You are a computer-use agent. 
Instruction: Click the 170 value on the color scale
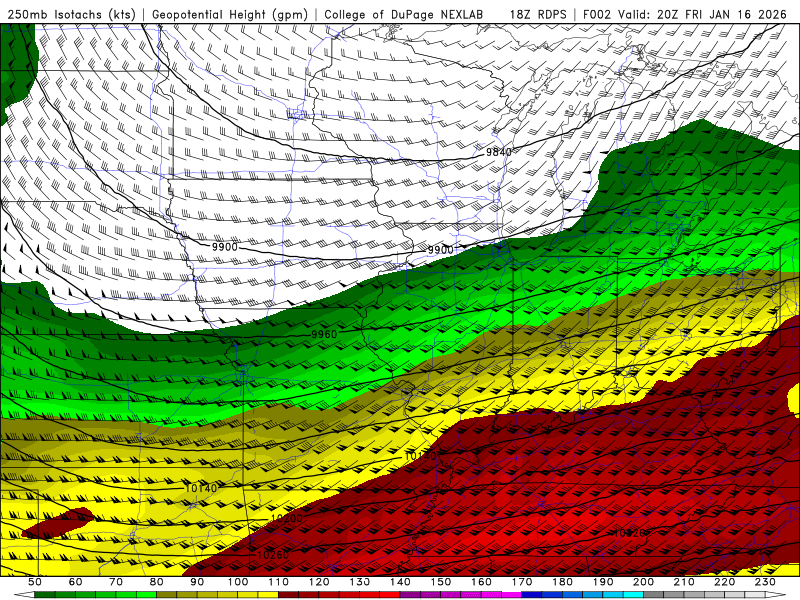pos(522,582)
